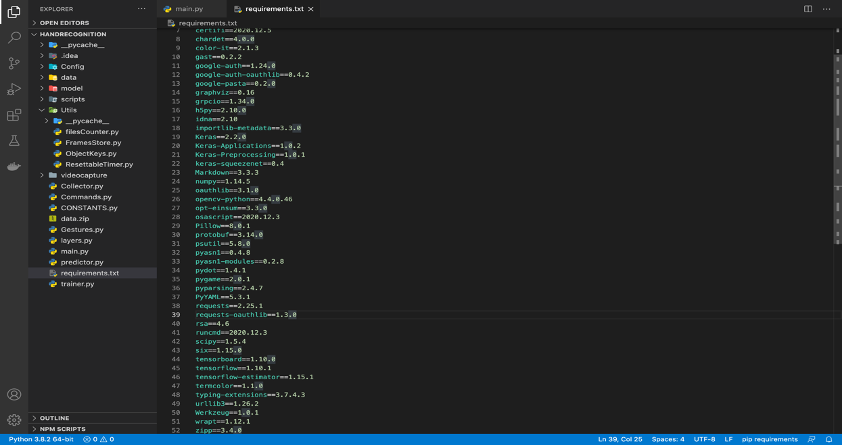Expand the NPM Scripts section
Viewport: 843px width, 445px height.
pyautogui.click(x=92, y=429)
